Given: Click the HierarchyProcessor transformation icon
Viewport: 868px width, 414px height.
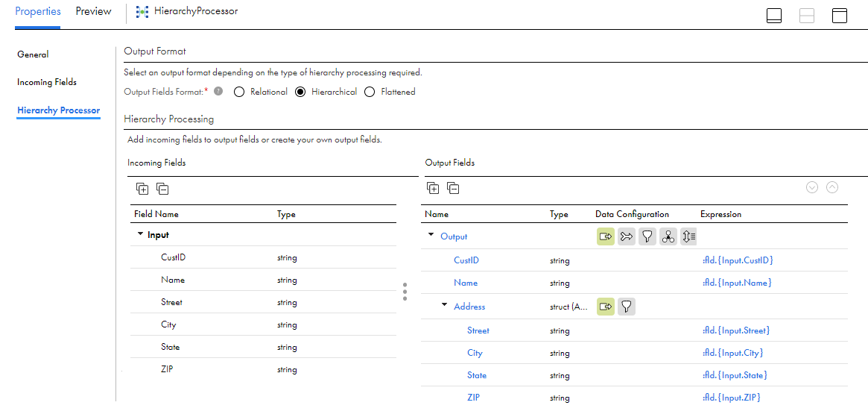Looking at the screenshot, I should coord(142,12).
